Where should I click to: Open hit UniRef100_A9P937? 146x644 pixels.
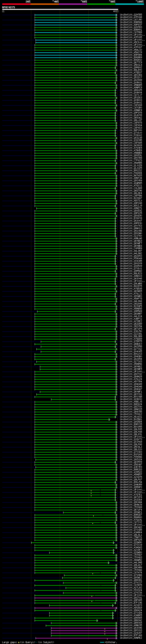(x=131, y=25)
